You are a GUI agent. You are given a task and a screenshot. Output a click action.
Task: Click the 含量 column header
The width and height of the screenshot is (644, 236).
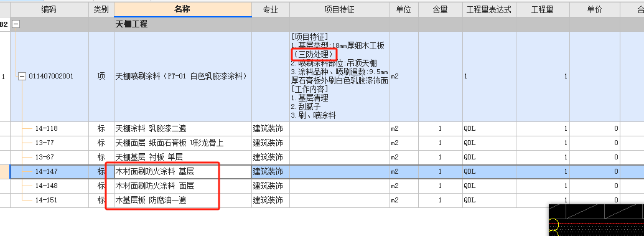click(441, 10)
